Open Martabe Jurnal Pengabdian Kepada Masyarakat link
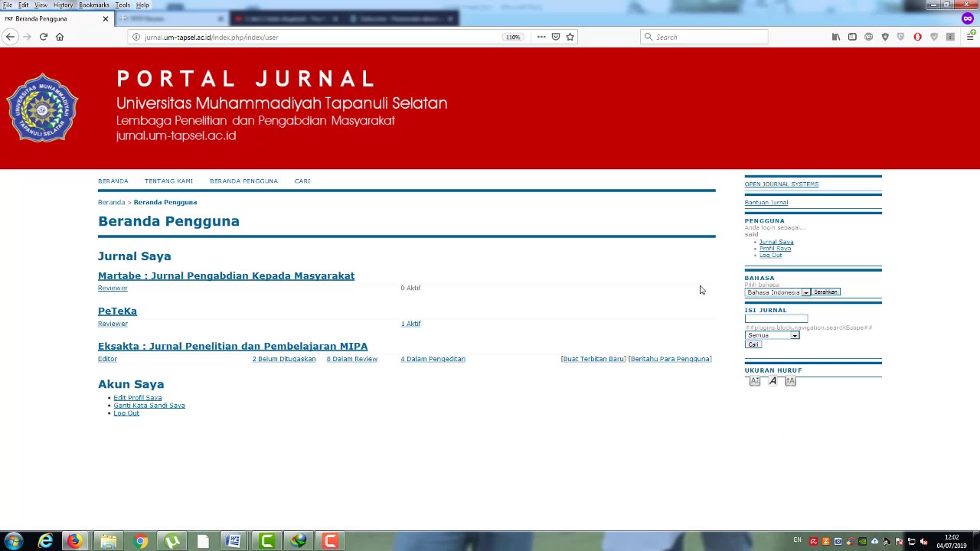This screenshot has width=980, height=551. 226,275
